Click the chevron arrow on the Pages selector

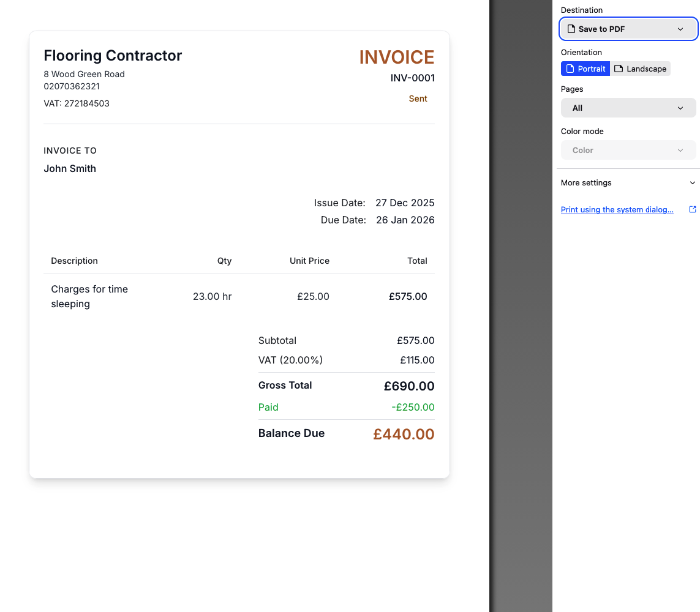click(680, 108)
